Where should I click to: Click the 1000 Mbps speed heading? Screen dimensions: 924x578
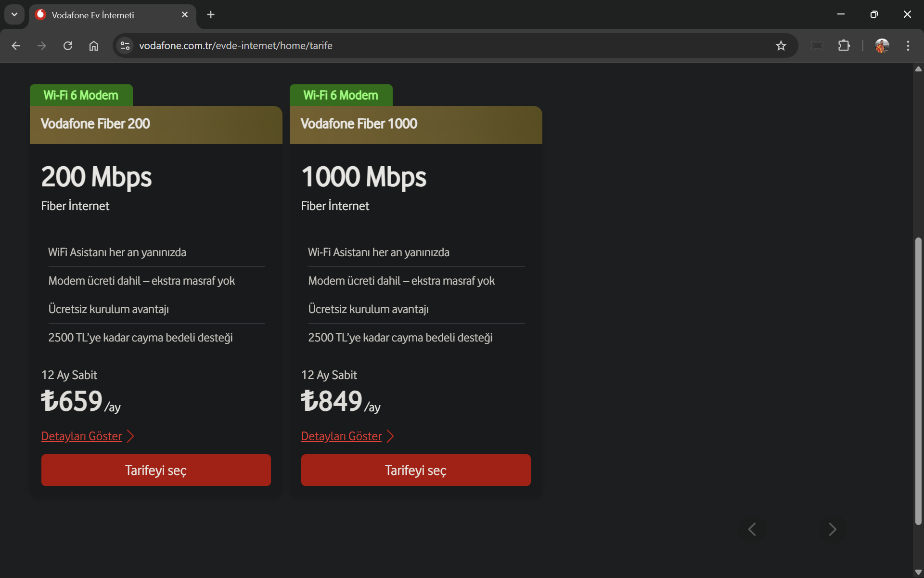(364, 177)
